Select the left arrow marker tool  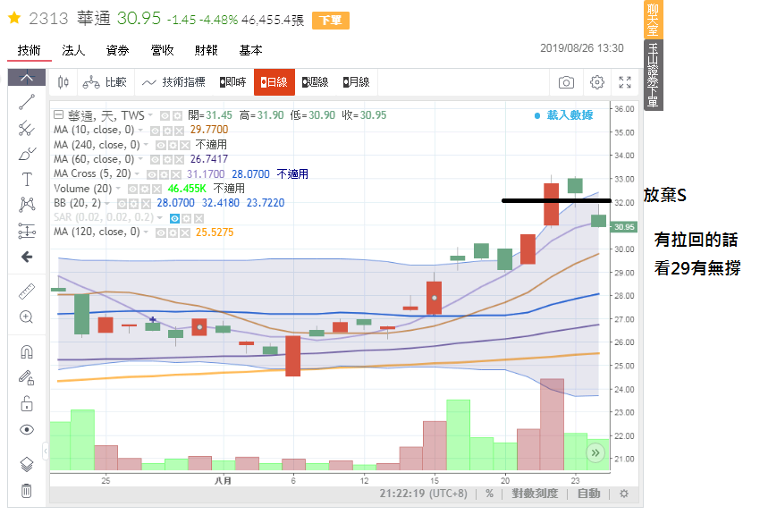click(27, 257)
